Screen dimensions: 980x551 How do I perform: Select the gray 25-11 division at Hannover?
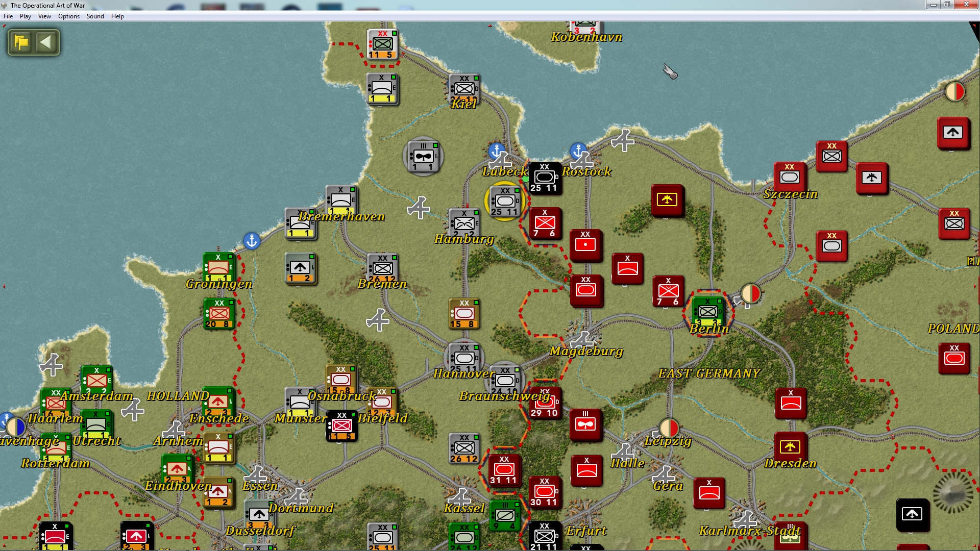tap(464, 358)
